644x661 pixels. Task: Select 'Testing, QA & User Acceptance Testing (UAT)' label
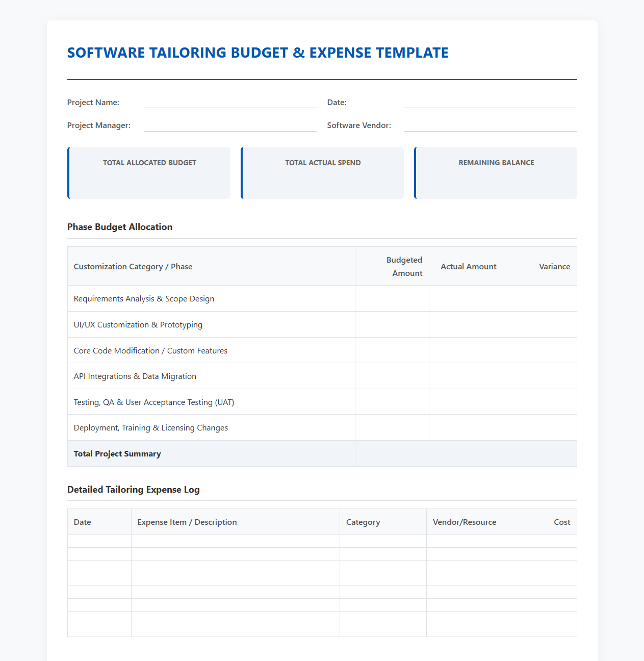pyautogui.click(x=154, y=402)
